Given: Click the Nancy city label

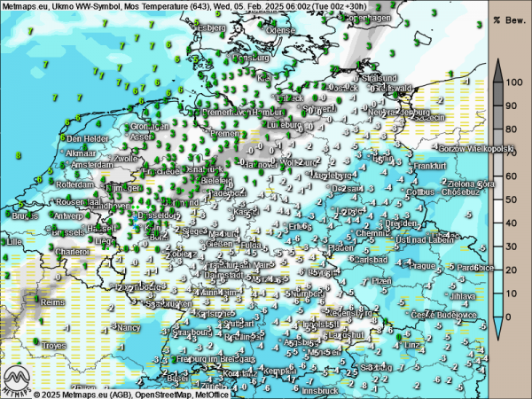Looking at the screenshot, I should (x=129, y=327).
